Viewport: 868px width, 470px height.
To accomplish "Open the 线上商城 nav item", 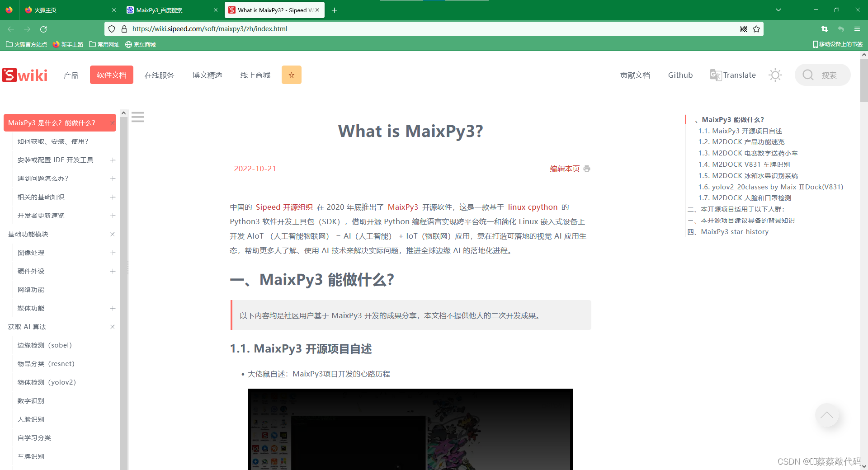I will point(255,75).
